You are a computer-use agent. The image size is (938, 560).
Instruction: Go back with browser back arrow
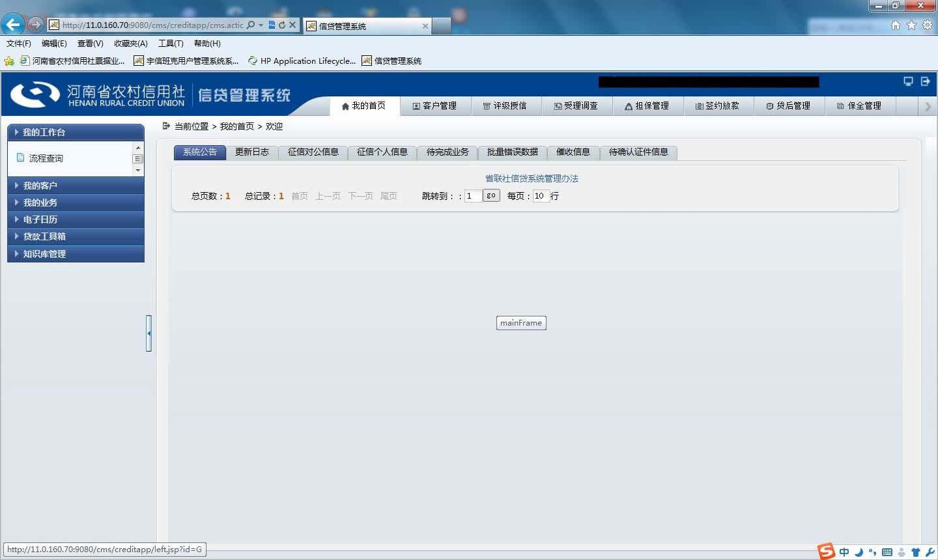pos(12,25)
